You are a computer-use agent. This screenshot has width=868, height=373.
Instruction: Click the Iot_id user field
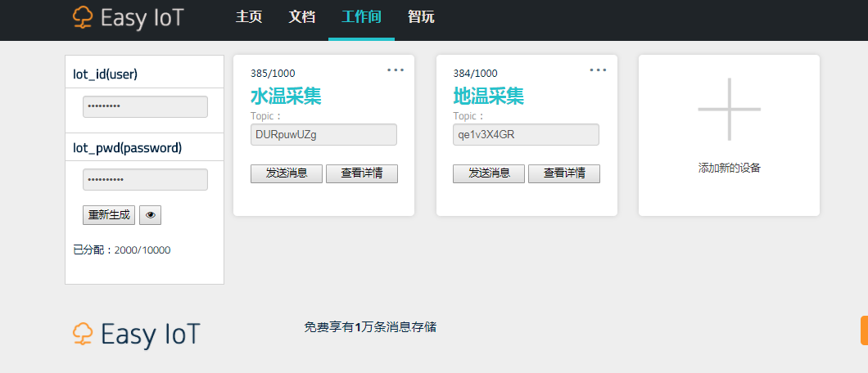coord(145,106)
